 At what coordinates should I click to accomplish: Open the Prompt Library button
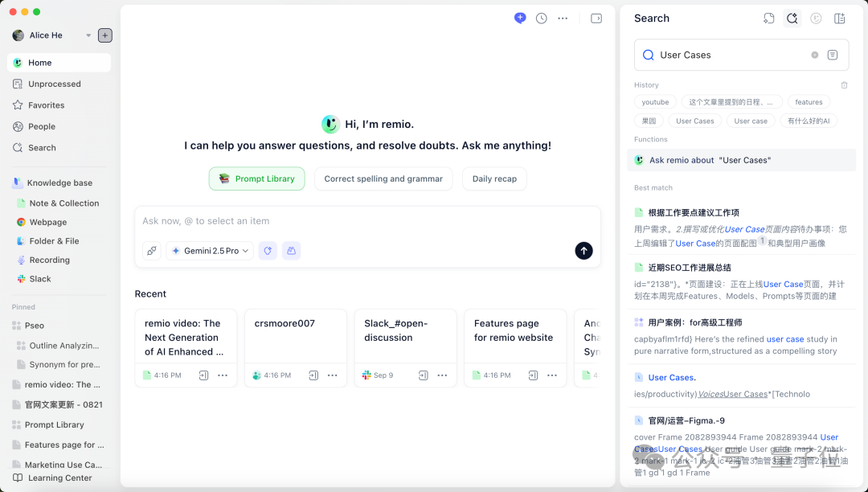(x=256, y=178)
